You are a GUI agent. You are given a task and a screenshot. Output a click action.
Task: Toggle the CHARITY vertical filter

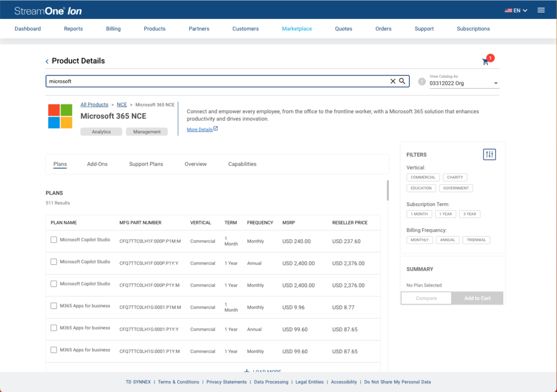[455, 177]
